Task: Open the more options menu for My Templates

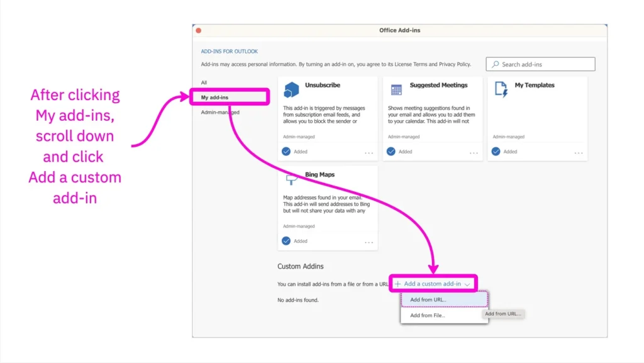Action: (579, 153)
